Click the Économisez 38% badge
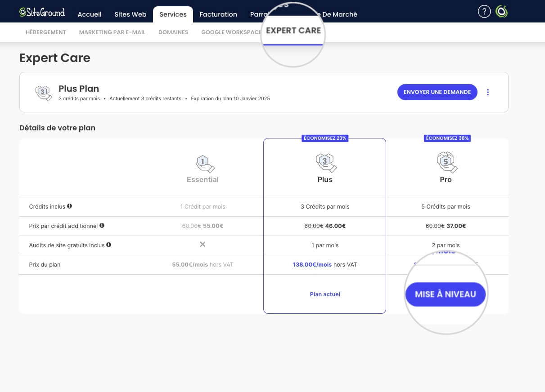Viewport: 545px width, 392px height. (447, 138)
